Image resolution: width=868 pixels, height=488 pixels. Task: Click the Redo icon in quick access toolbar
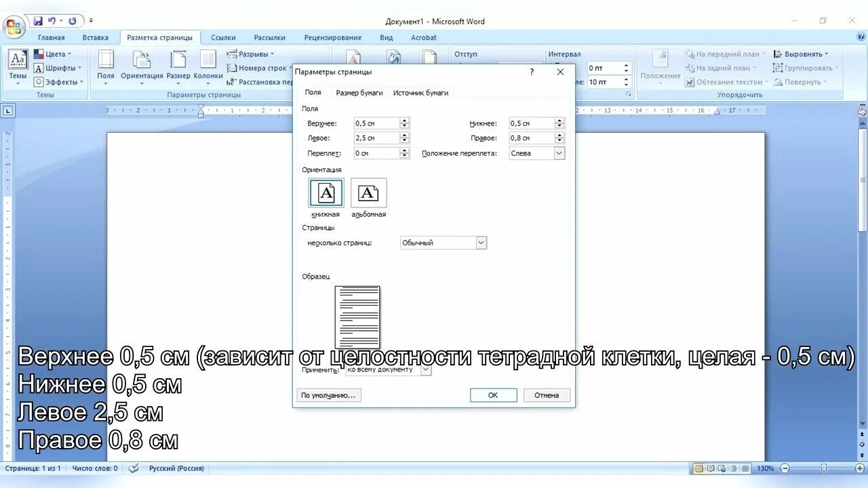(x=73, y=22)
